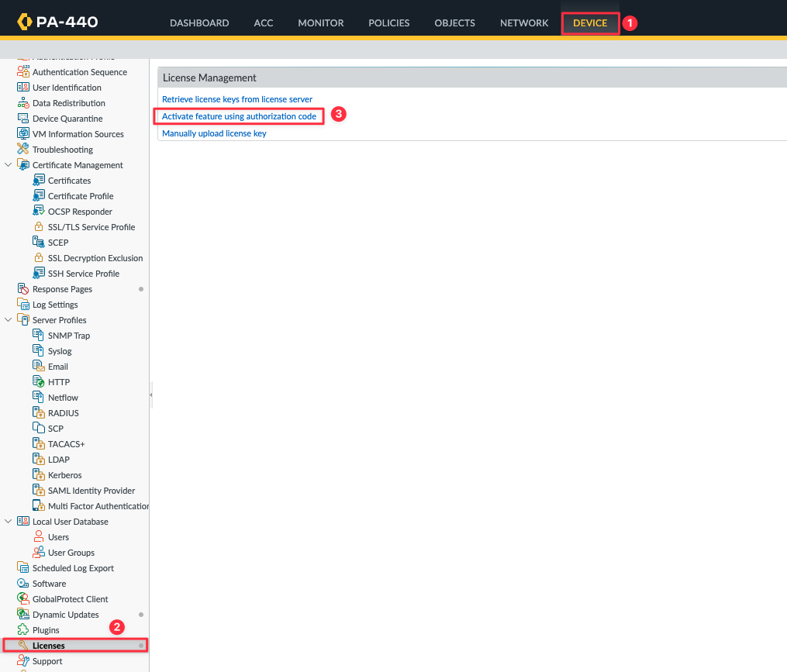
Task: Click the Response Pages icon
Action: tap(23, 288)
